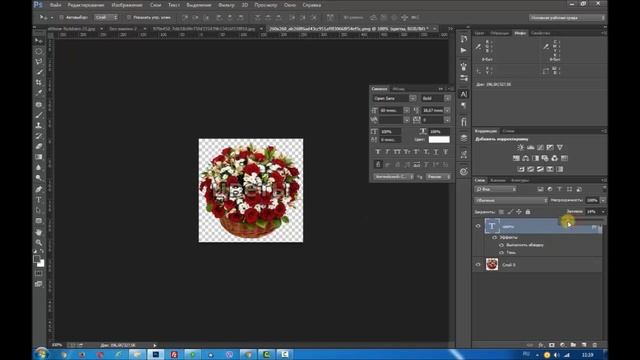Add a Curves adjustment layer
640x360 pixels.
pos(540,147)
